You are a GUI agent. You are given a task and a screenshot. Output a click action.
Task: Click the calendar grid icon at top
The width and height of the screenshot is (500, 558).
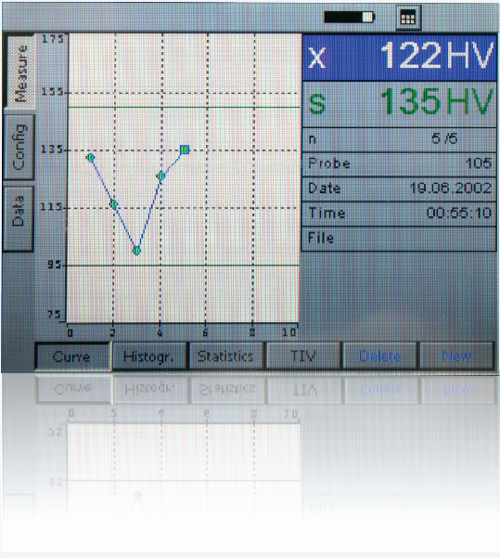(x=408, y=17)
